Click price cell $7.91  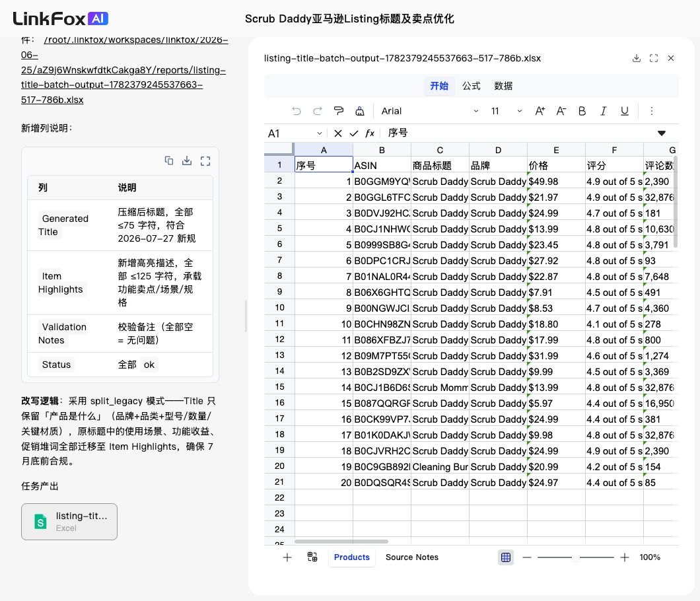[x=556, y=292]
